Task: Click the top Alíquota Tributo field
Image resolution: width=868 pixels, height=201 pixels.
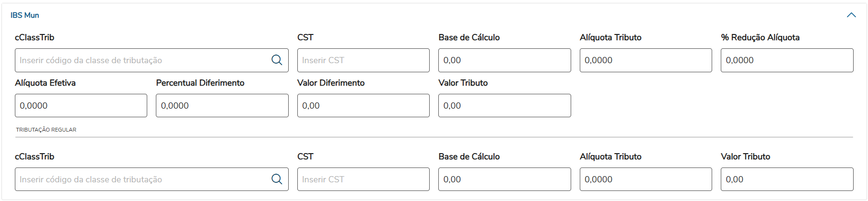Action: click(x=645, y=60)
